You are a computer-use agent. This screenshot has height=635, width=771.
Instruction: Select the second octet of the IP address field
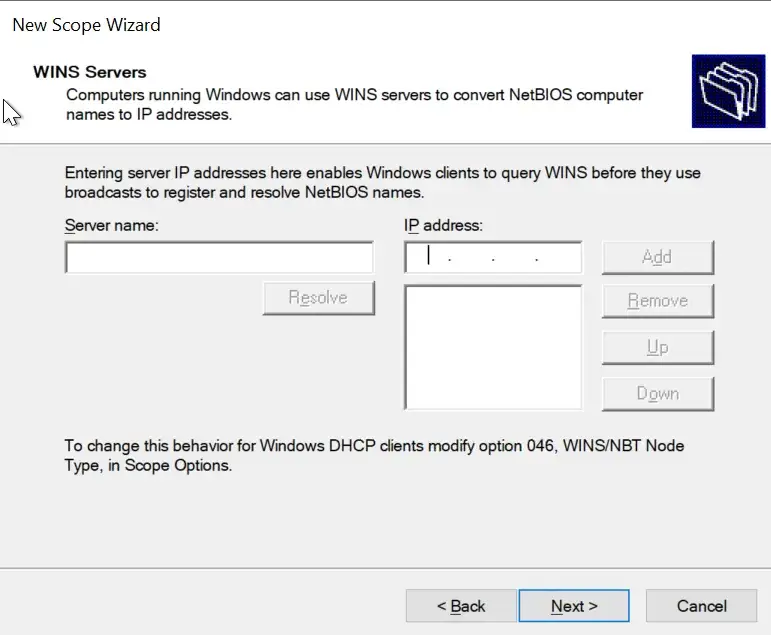[472, 258]
